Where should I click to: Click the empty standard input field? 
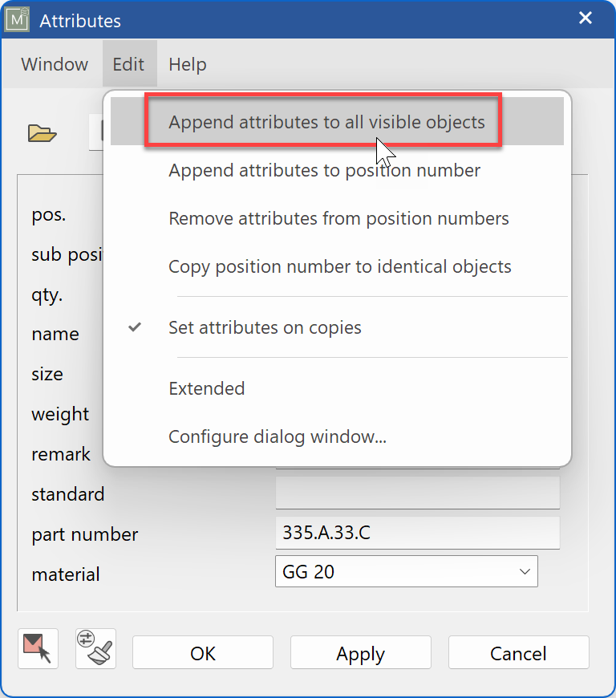418,493
